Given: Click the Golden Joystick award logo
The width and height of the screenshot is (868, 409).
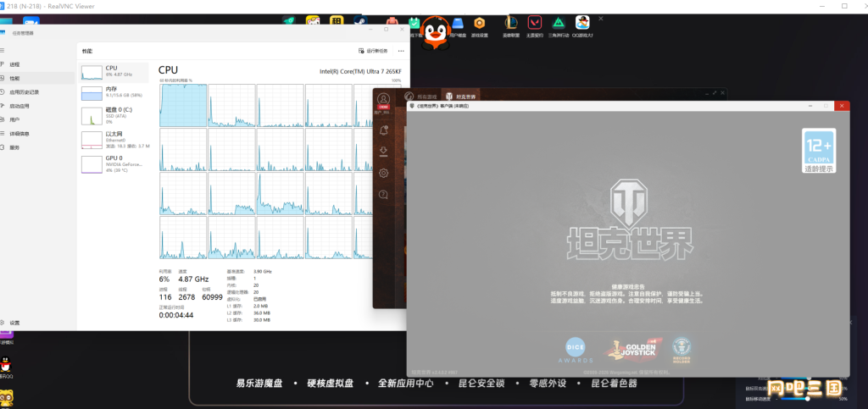Looking at the screenshot, I should (x=634, y=349).
